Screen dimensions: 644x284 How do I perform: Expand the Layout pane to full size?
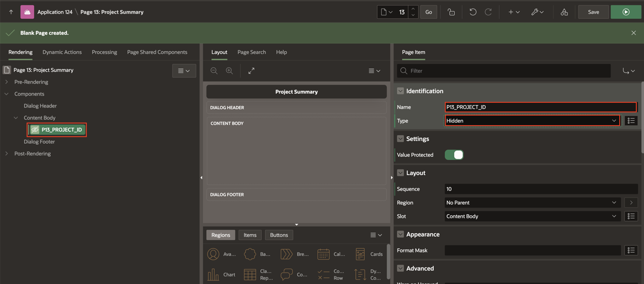[x=252, y=71]
